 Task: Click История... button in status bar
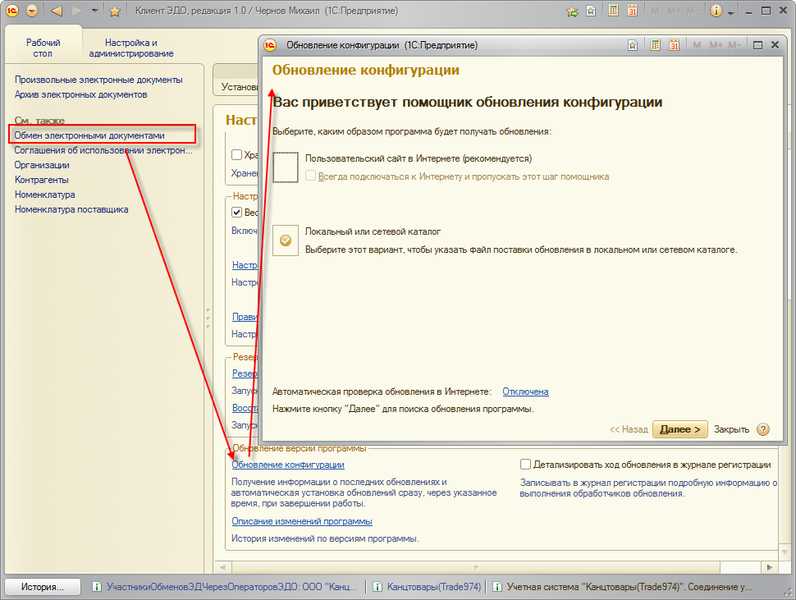[x=43, y=587]
